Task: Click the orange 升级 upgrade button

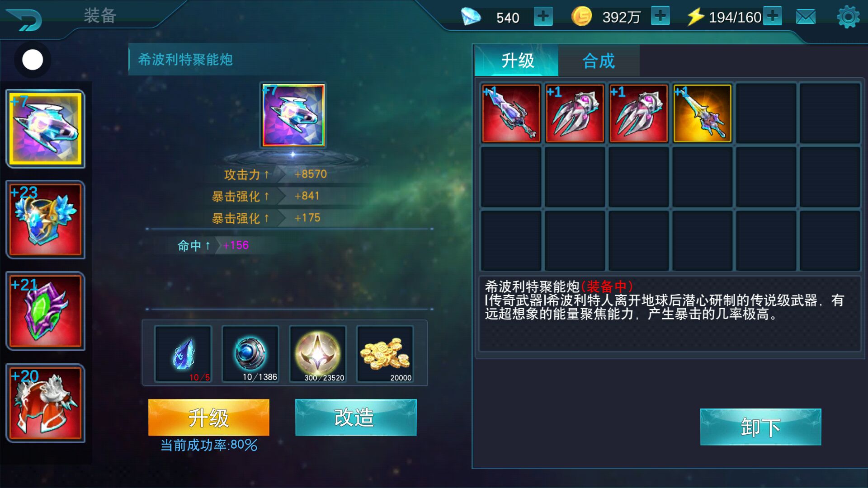Action: [x=209, y=418]
